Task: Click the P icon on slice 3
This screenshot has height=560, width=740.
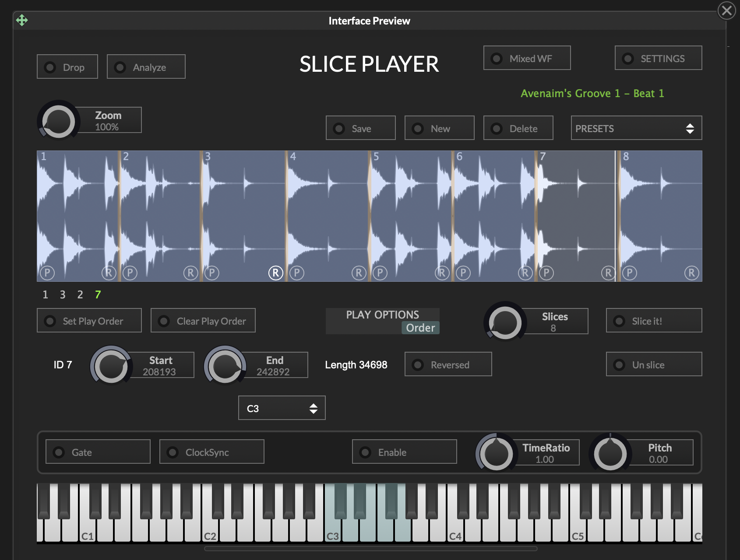Action: (x=212, y=273)
